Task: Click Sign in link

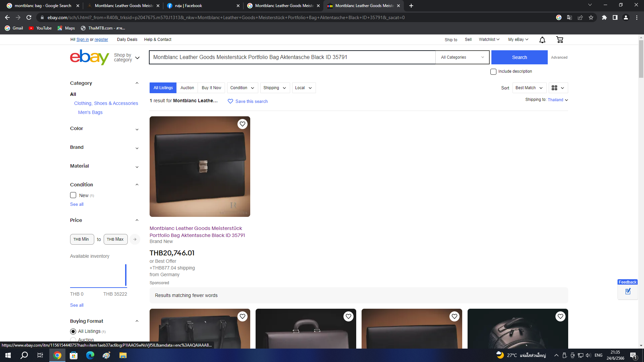Action: 83,40
